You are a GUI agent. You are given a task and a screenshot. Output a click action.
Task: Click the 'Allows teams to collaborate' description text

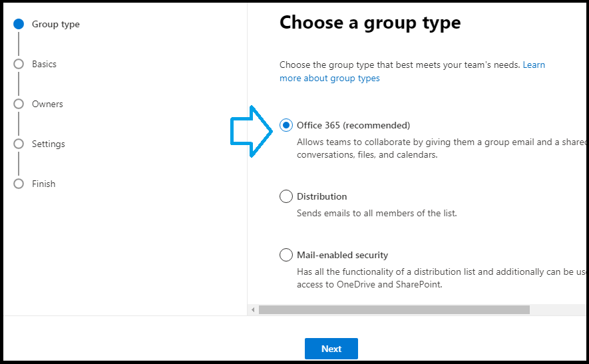[441, 148]
